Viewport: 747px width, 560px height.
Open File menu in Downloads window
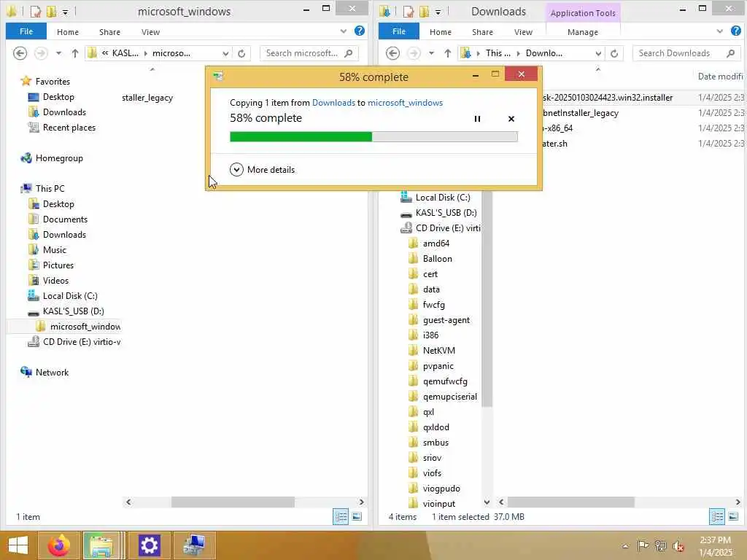click(399, 31)
